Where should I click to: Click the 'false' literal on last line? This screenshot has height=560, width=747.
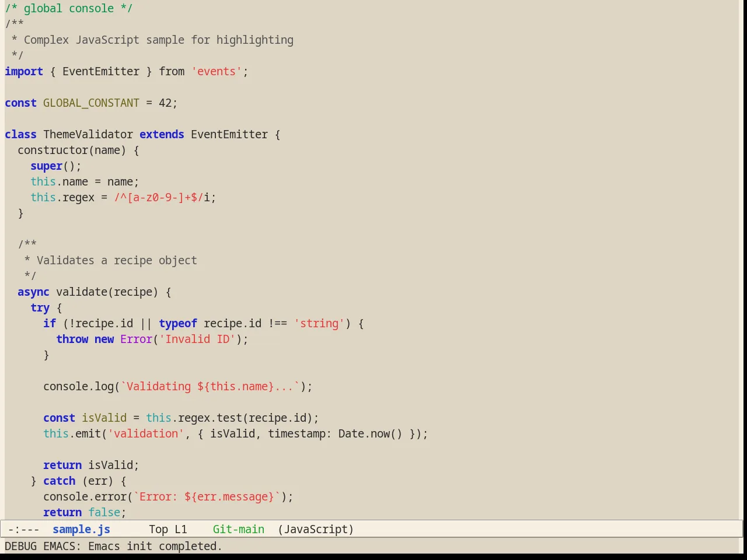pyautogui.click(x=104, y=512)
